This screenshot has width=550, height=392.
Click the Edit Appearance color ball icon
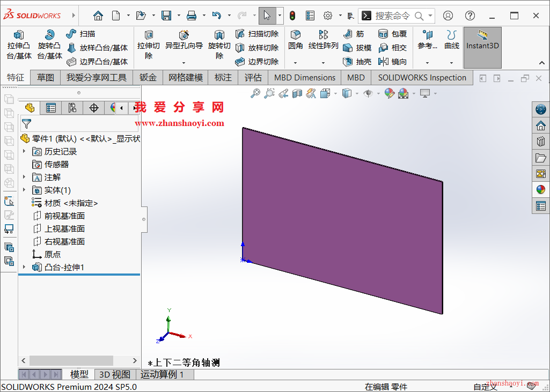390,93
